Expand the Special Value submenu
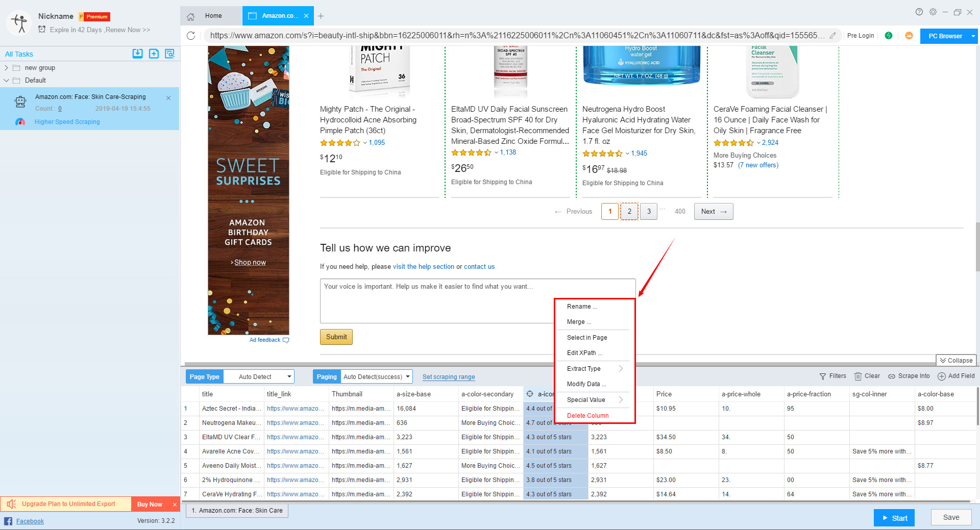Viewport: 980px width, 530px height. pyautogui.click(x=621, y=399)
